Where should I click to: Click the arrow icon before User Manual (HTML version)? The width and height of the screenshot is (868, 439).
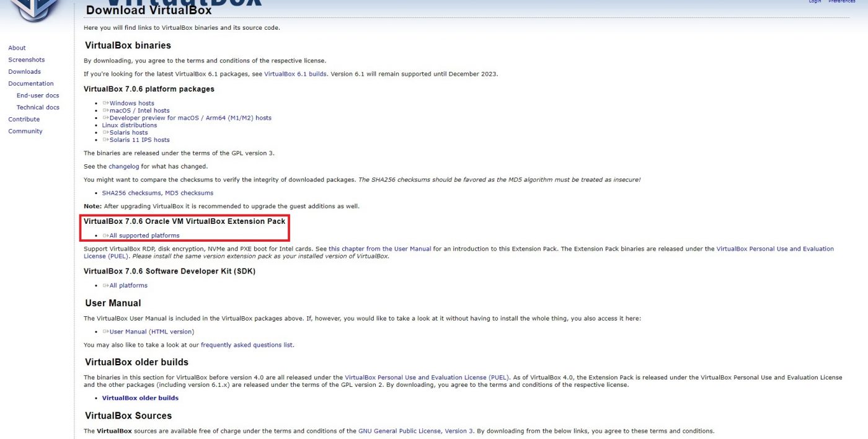(105, 332)
